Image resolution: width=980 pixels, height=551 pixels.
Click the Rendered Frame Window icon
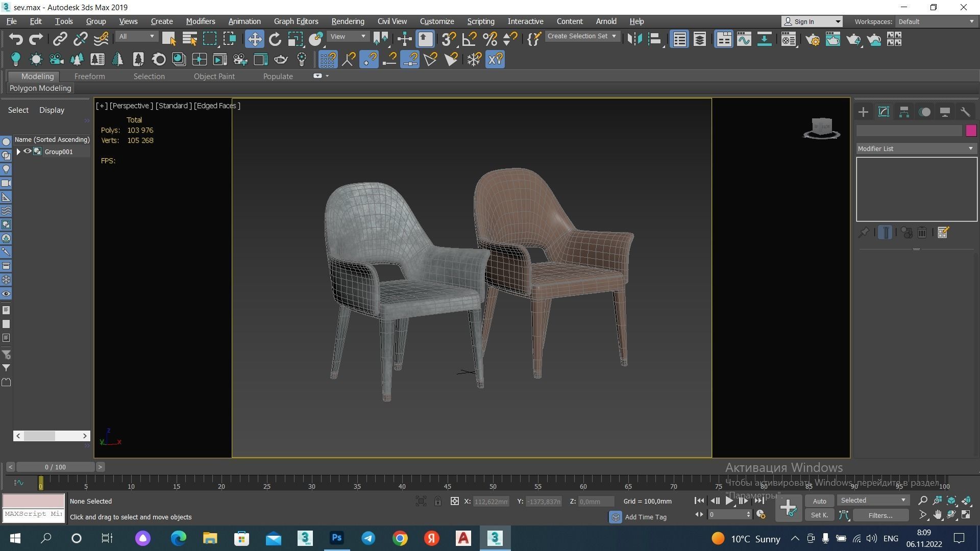833,39
